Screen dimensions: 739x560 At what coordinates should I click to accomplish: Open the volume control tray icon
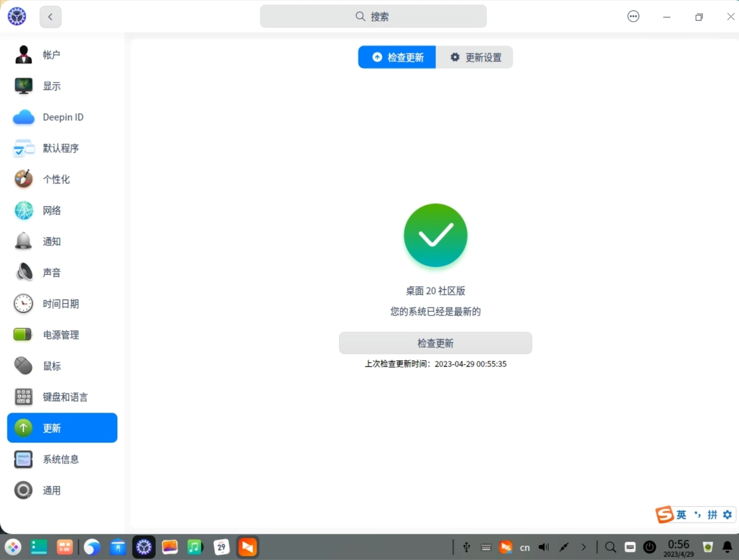[544, 547]
